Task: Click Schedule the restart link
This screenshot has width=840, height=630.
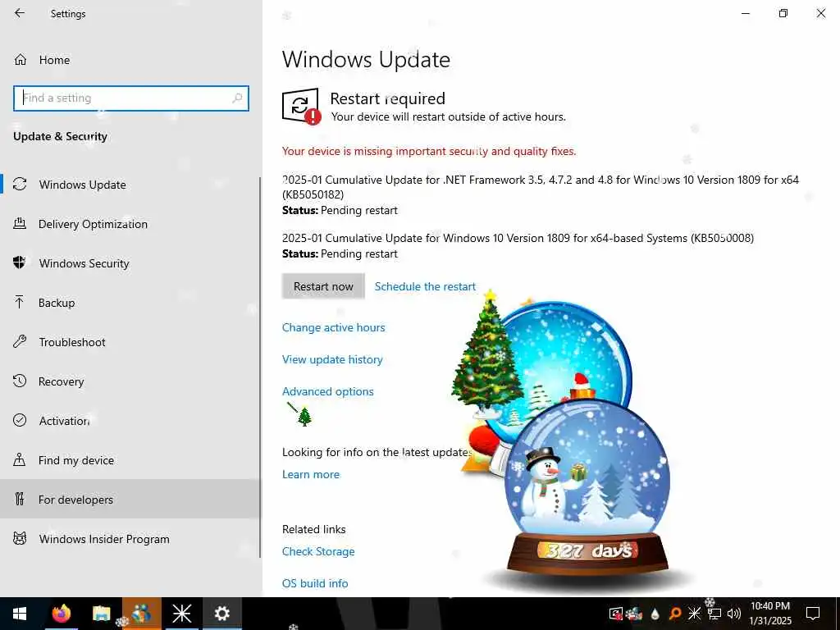Action: click(425, 286)
